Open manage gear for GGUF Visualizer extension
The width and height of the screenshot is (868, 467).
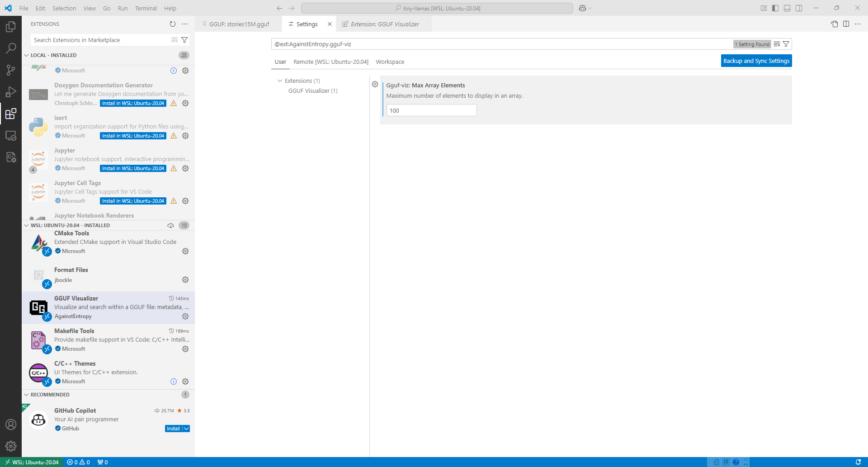coord(185,316)
